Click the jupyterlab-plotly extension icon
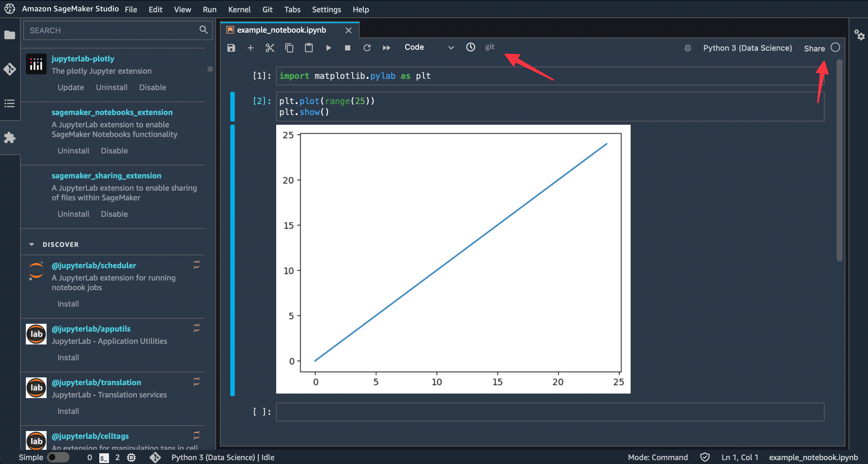Viewport: 868px width, 464px height. tap(36, 64)
